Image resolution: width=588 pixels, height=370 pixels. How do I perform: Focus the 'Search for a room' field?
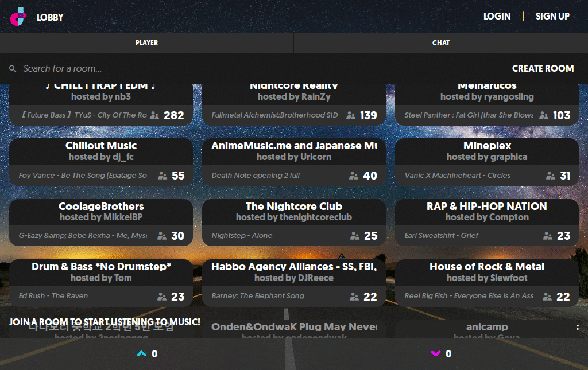pos(80,69)
